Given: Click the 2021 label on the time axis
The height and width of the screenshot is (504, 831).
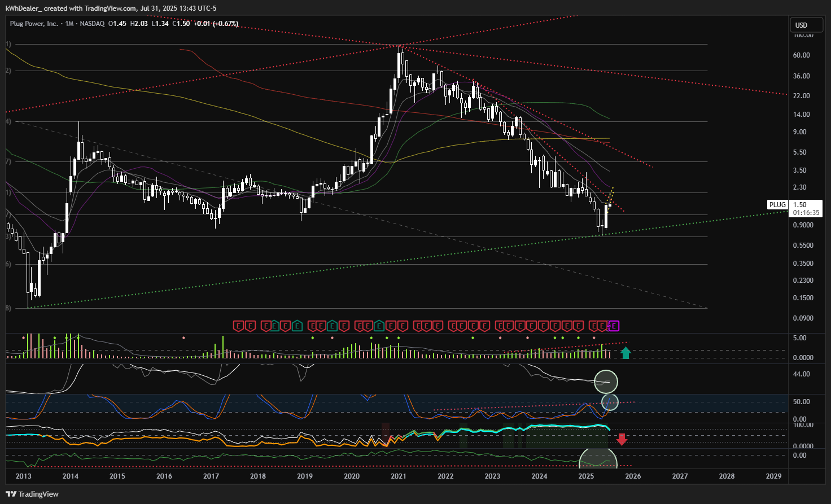Looking at the screenshot, I should pos(399,476).
